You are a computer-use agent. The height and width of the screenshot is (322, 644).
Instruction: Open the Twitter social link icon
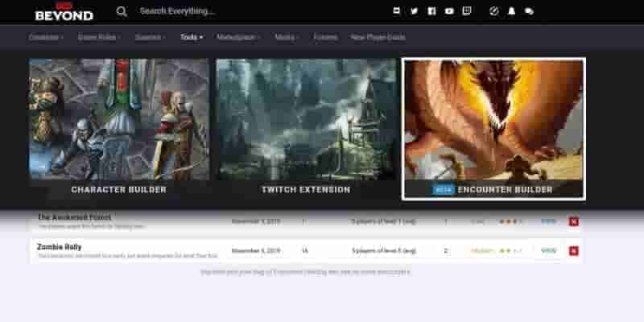pos(414,11)
